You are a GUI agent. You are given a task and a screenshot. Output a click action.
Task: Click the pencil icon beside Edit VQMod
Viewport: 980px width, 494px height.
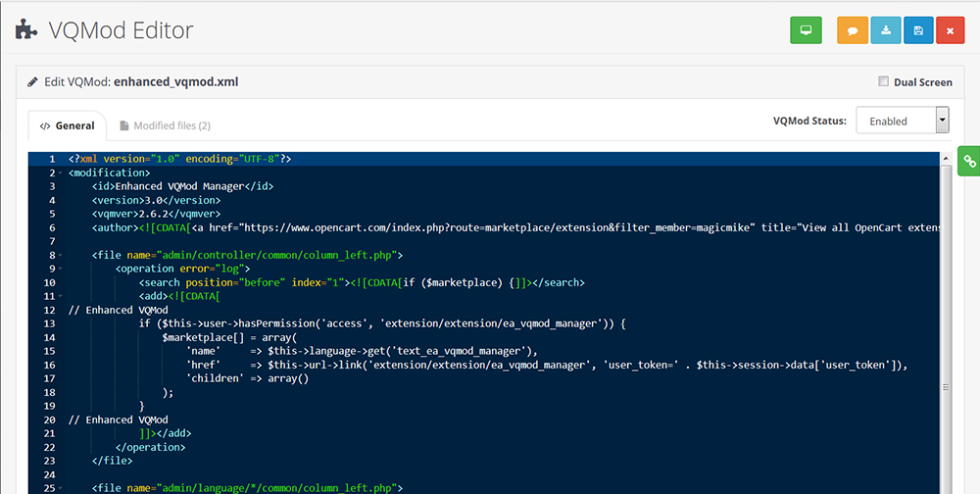tap(32, 82)
